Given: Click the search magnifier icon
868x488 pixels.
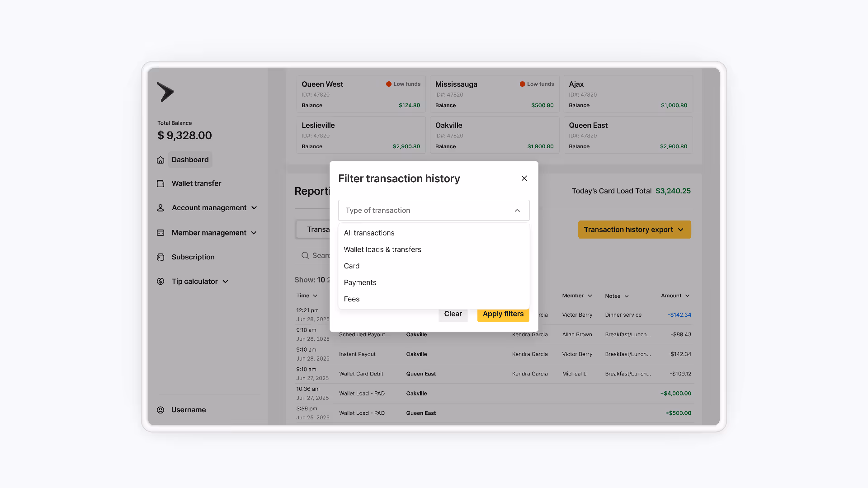Looking at the screenshot, I should 306,255.
